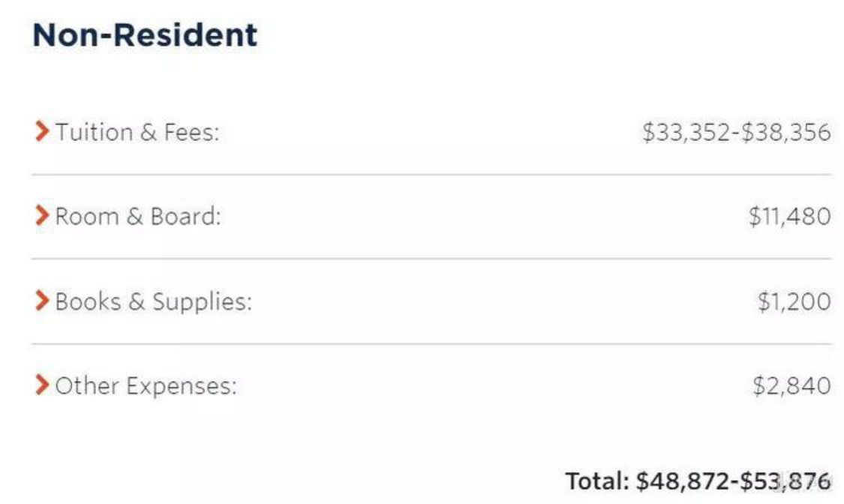Select the Books & Supplies label
This screenshot has height=504, width=844.
(154, 302)
